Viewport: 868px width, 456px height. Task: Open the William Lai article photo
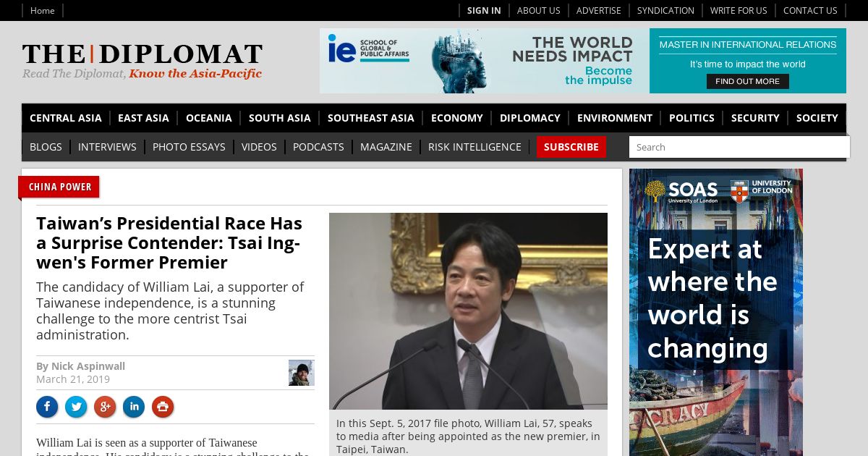[468, 311]
